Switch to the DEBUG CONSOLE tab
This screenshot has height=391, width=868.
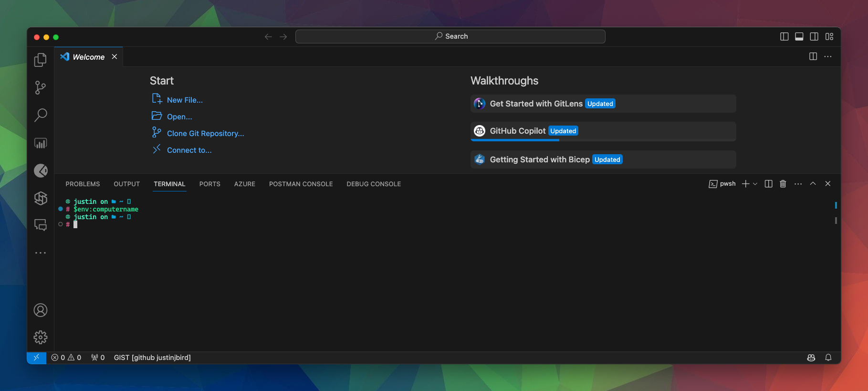374,184
